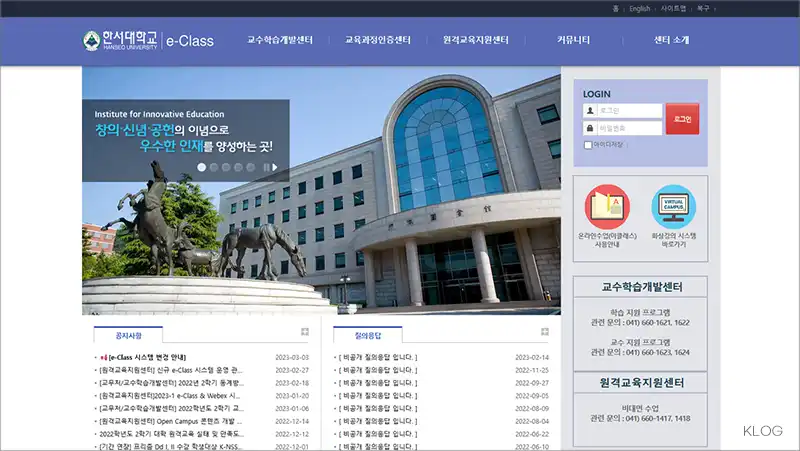Image resolution: width=800 pixels, height=451 pixels.
Task: Open the notice dated 2023-01-06
Action: tap(171, 408)
